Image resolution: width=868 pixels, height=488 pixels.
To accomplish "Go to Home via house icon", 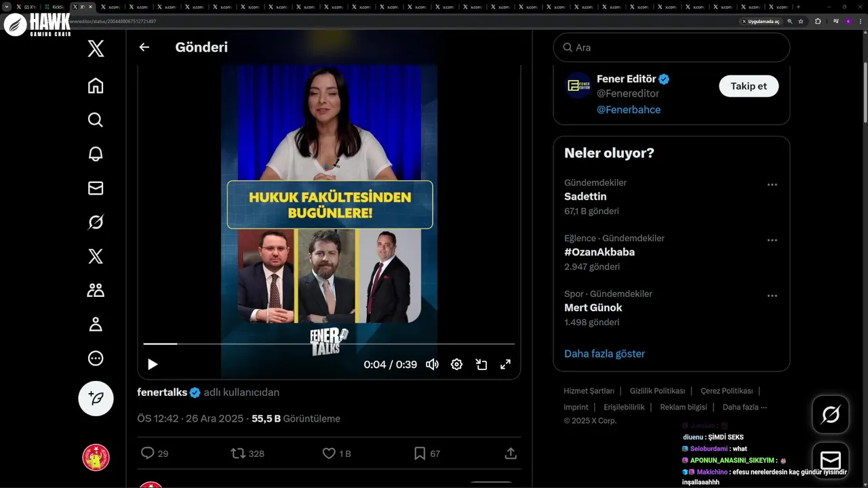I will pos(96,85).
